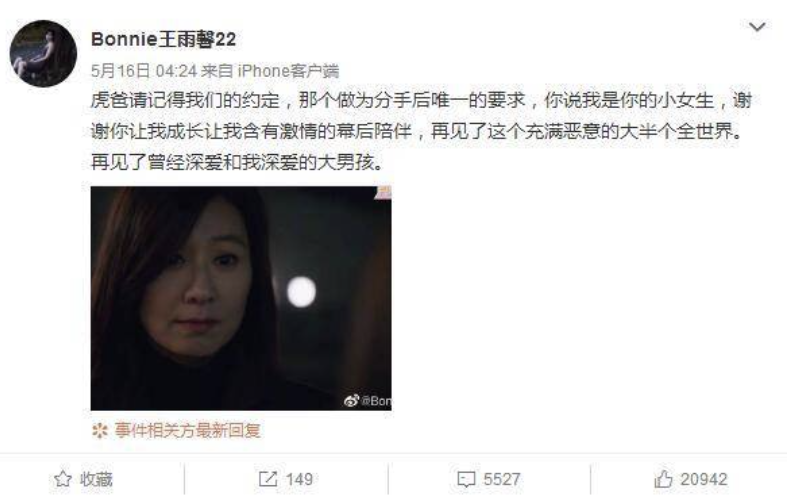Screen dimensions: 790x504
Task: Open the post timestamp 5月16日 04:24
Action: click(x=144, y=71)
